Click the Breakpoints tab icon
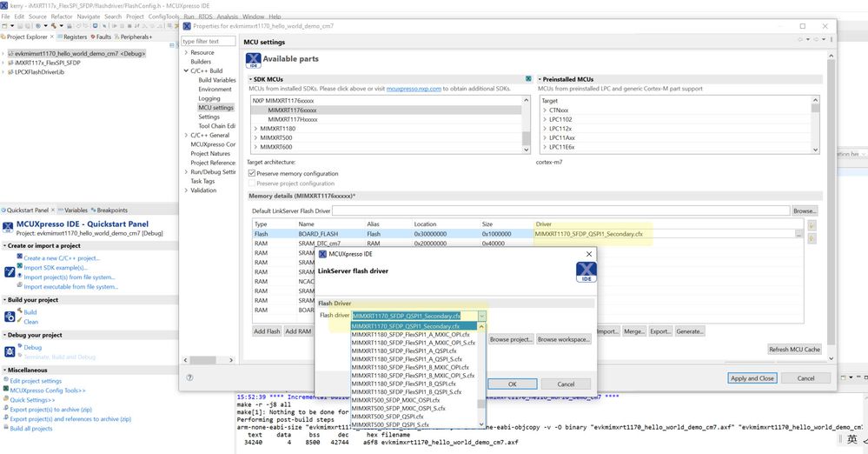This screenshot has width=868, height=454. point(94,210)
